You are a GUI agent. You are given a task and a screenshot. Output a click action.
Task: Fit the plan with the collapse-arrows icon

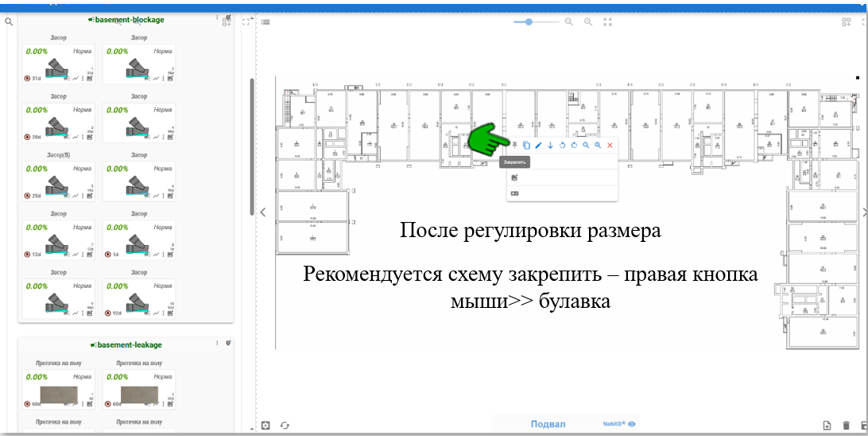(608, 21)
